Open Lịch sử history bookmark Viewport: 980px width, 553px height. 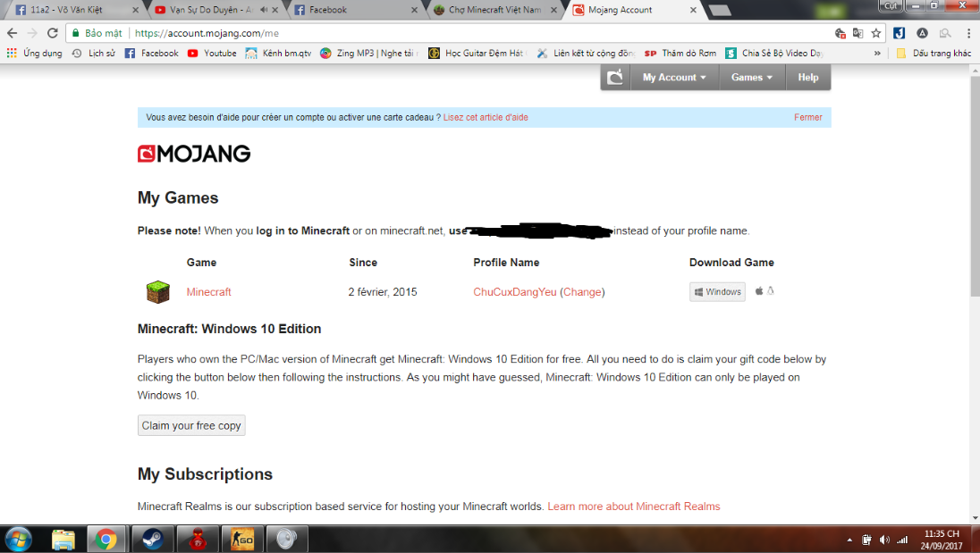point(94,53)
